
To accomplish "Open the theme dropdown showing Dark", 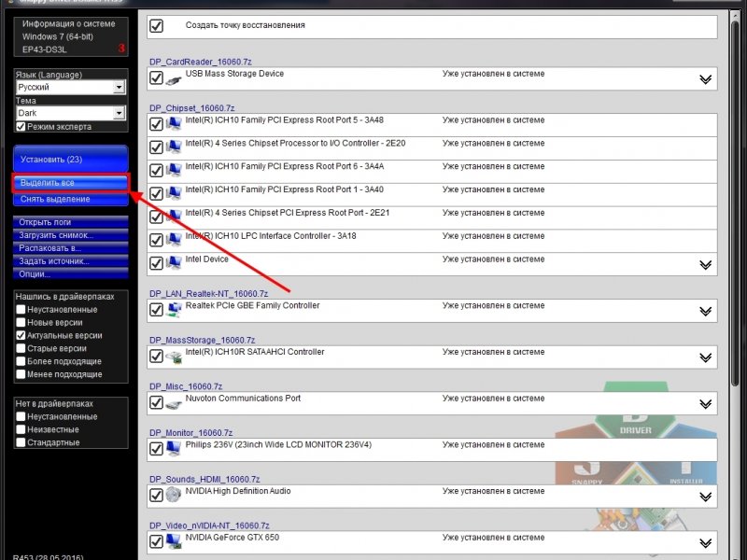I will (x=71, y=113).
